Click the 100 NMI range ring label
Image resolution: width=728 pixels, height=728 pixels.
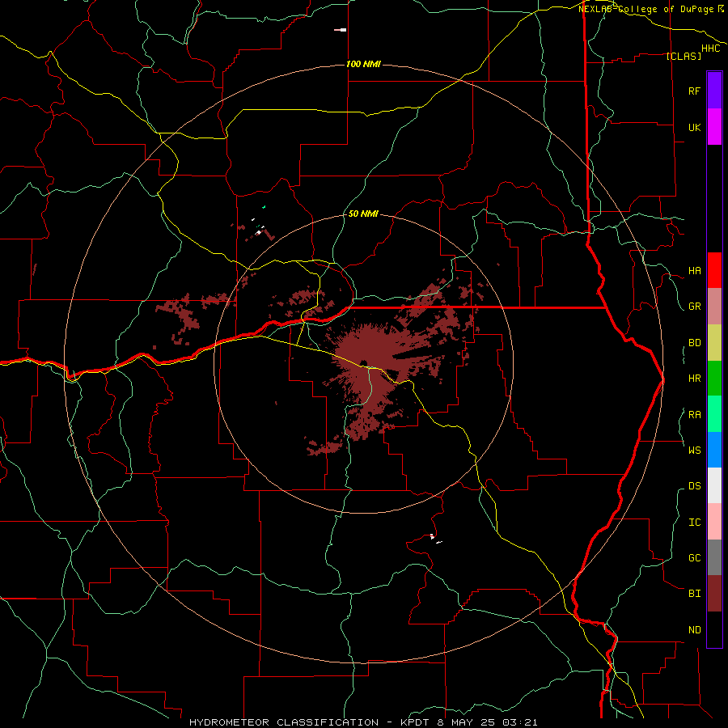coord(363,64)
